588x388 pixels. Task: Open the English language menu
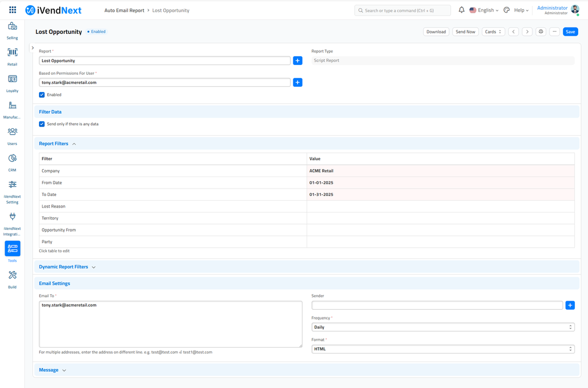click(485, 10)
